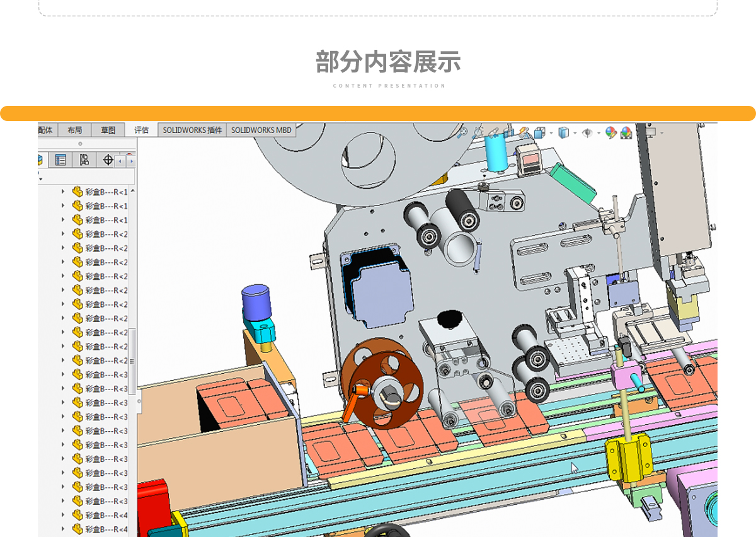Click the Previous View icon

tap(493, 132)
